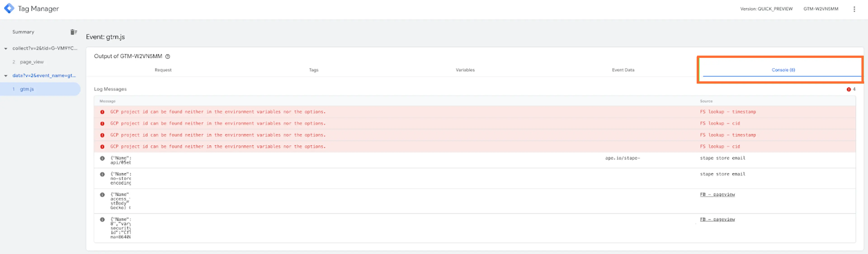Click the info icon beside ape.io/stape message
This screenshot has width=868, height=254.
102,158
